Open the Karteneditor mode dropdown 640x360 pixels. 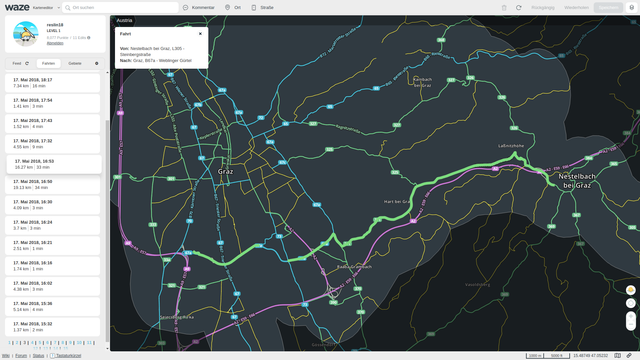coord(46,8)
